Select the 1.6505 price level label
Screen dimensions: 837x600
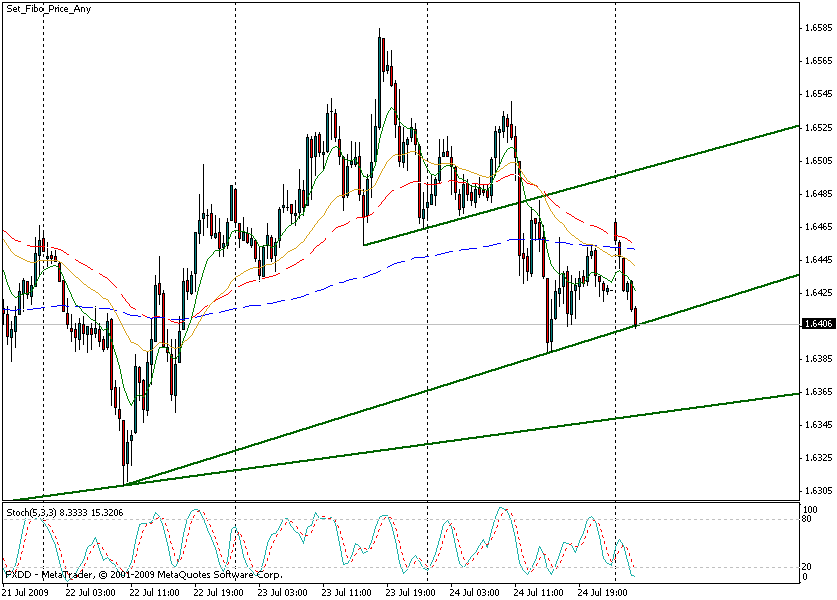(x=817, y=161)
